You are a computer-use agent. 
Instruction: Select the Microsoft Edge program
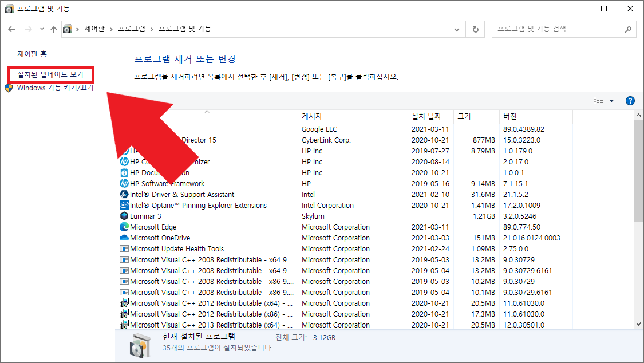click(x=153, y=227)
